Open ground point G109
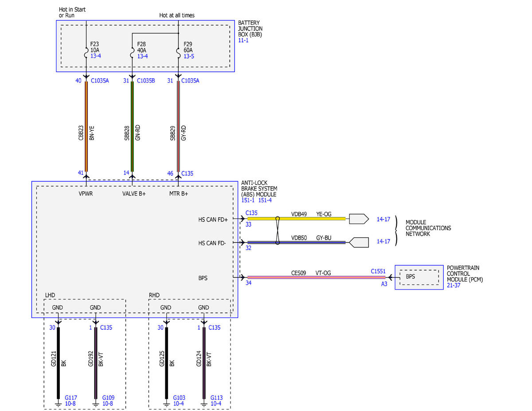Screen dimensions: 532x411 click(109, 398)
